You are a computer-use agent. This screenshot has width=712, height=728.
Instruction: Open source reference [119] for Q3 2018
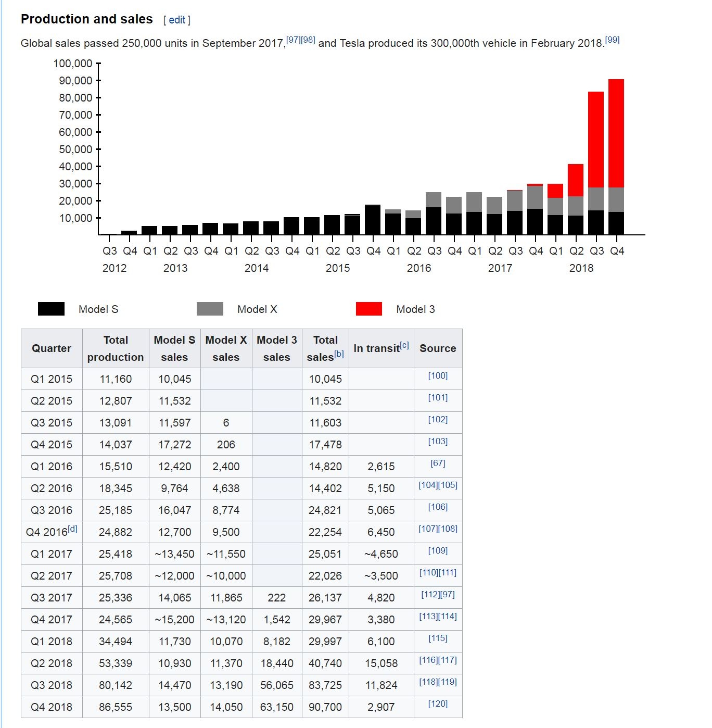[448, 682]
